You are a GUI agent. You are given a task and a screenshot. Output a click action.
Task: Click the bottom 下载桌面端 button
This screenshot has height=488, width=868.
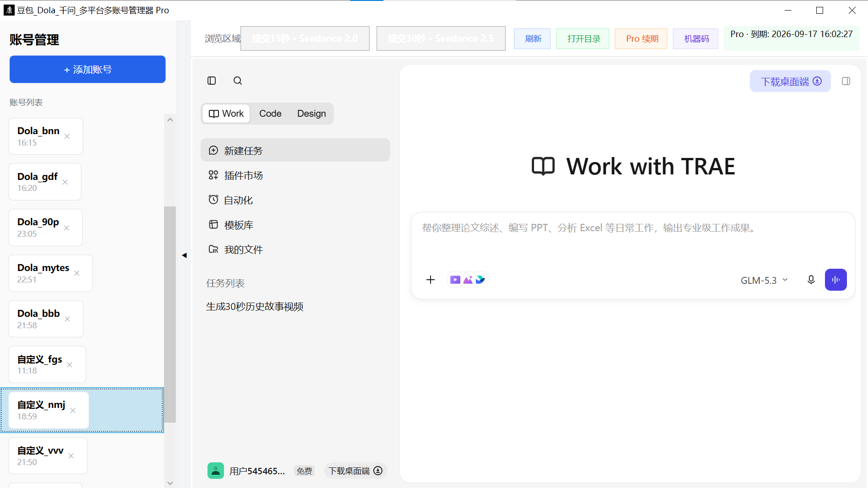[x=355, y=471]
